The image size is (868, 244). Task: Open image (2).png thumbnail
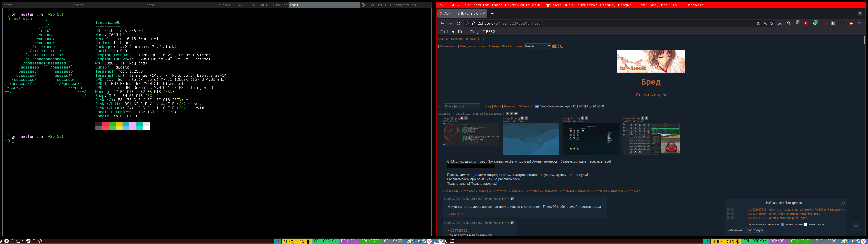pos(531,139)
